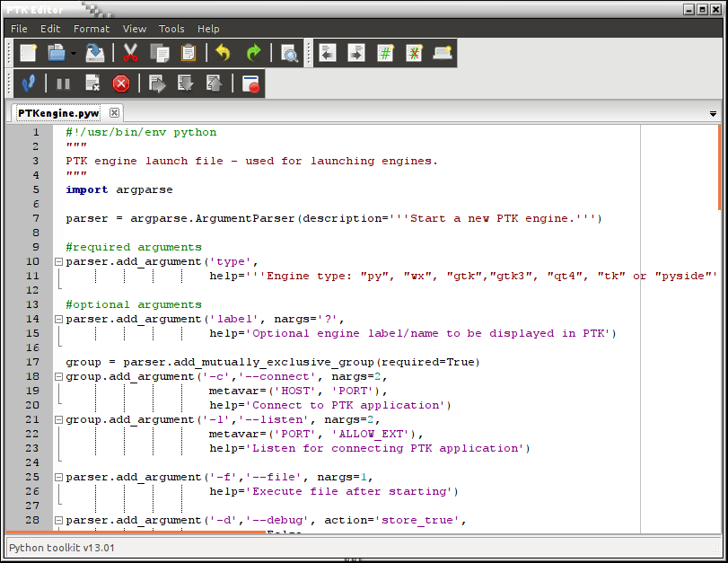Open the Find magnifier tool
728x563 pixels.
point(289,53)
